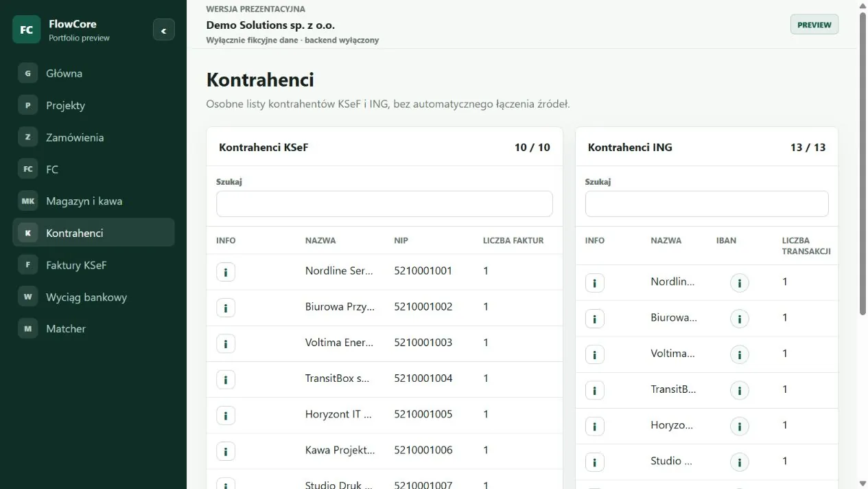Open info button in Studio ING row
868x489 pixels.
click(x=594, y=462)
